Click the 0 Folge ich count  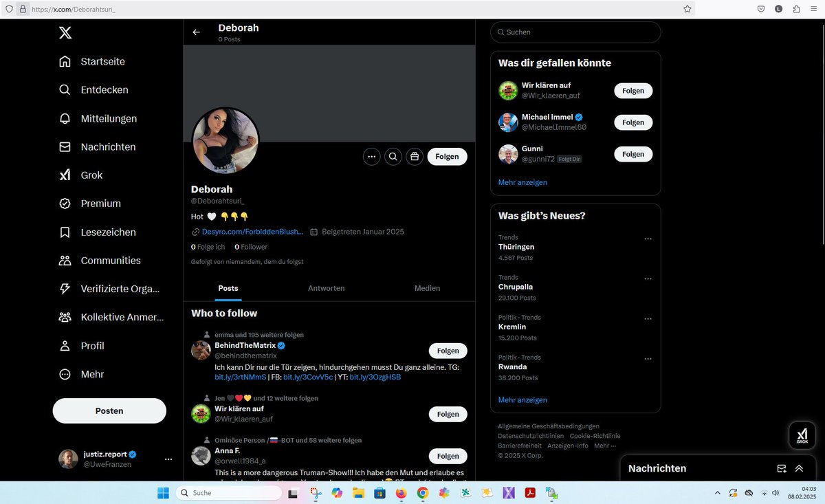(x=208, y=247)
